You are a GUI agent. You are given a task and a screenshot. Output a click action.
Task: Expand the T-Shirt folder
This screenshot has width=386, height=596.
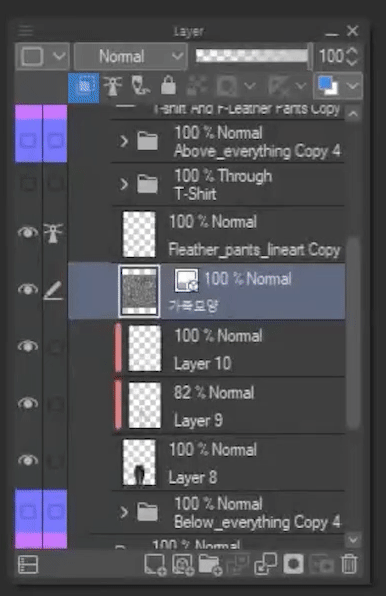[123, 184]
